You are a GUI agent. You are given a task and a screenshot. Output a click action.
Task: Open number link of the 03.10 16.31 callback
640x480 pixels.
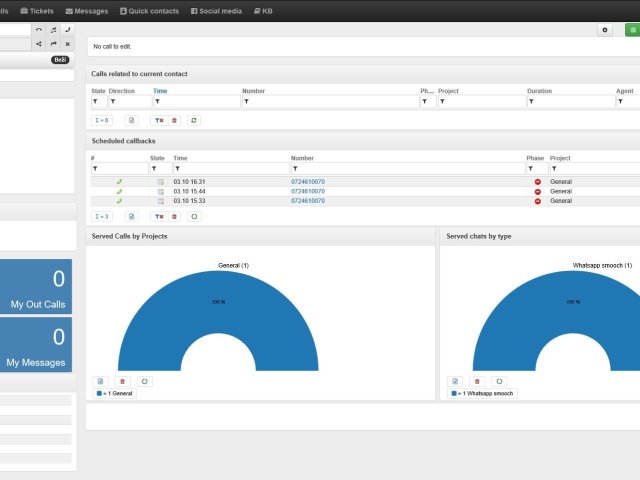308,181
